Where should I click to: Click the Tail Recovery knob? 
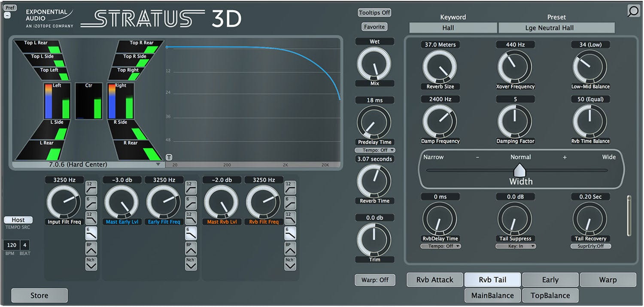click(590, 219)
